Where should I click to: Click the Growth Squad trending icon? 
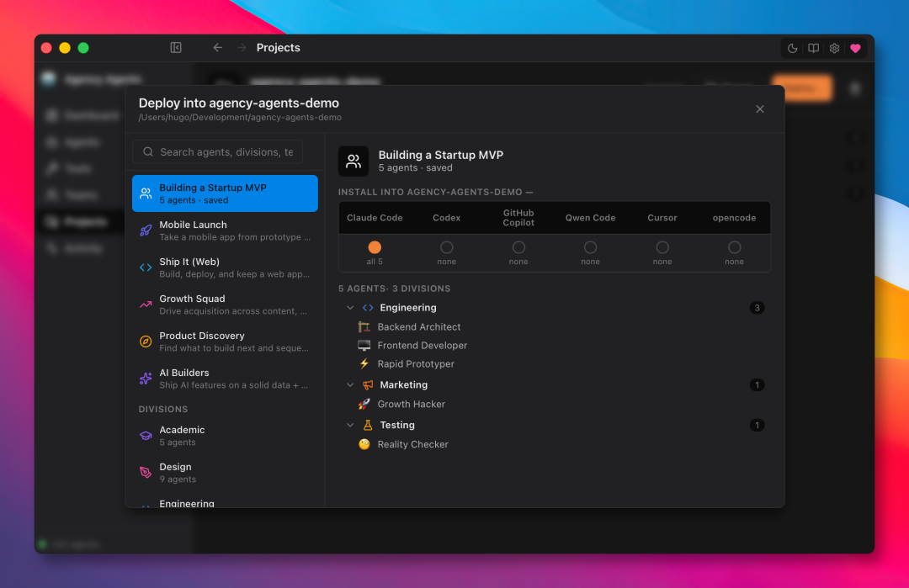click(146, 305)
